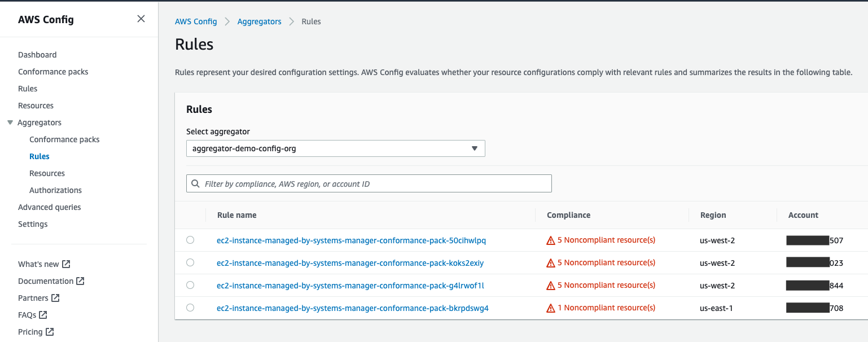The height and width of the screenshot is (342, 868).
Task: Go to Dashboard in the sidebar
Action: pos(37,54)
